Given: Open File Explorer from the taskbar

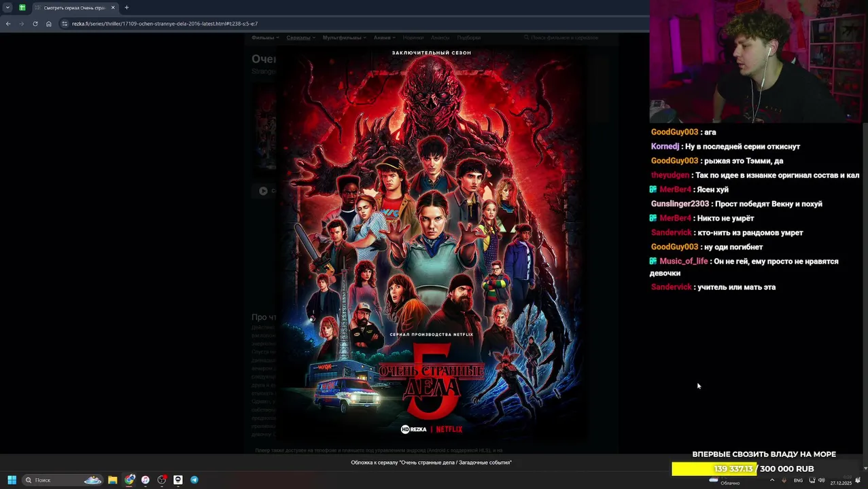Looking at the screenshot, I should tap(113, 480).
